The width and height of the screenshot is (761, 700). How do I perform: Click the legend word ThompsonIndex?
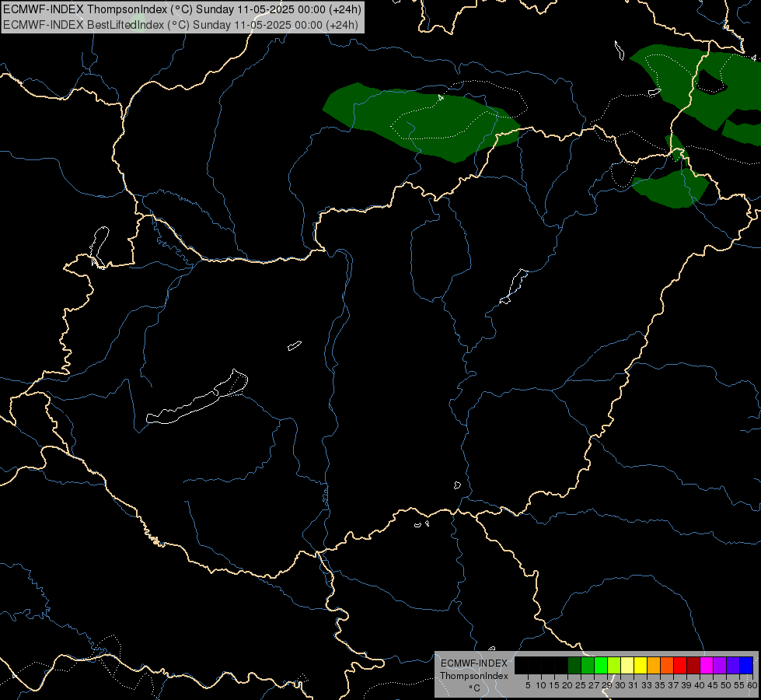tap(474, 676)
